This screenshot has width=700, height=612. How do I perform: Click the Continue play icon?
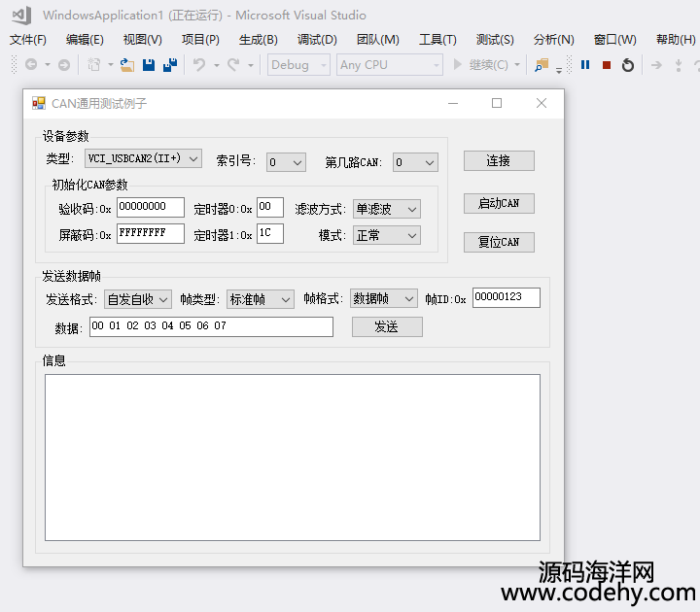[x=457, y=65]
